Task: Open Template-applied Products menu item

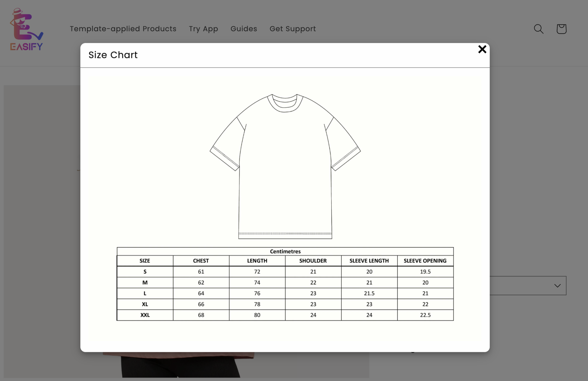Action: 123,29
